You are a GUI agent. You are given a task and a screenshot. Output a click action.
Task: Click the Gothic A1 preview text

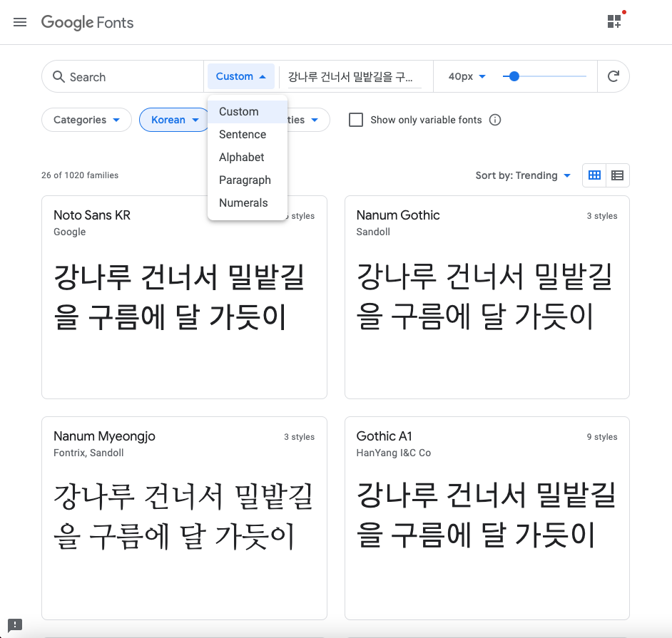[x=486, y=515]
